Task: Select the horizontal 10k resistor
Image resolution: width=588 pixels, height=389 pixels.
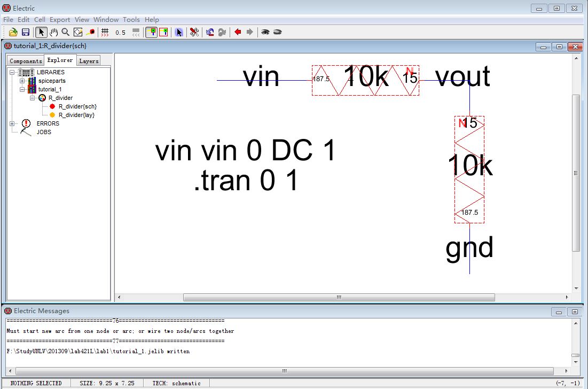Action: click(366, 80)
